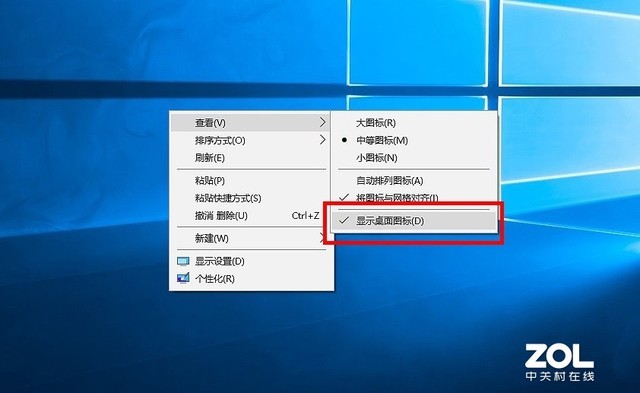Choose 粘贴快捷方式(S) menu entry
Screen dimensions: 640x393
(250, 198)
